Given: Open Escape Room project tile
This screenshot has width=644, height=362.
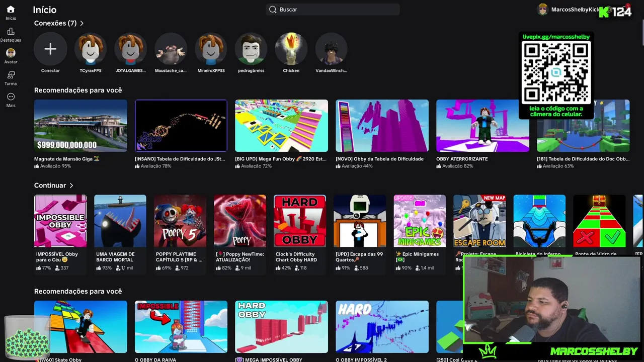Looking at the screenshot, I should tap(479, 221).
